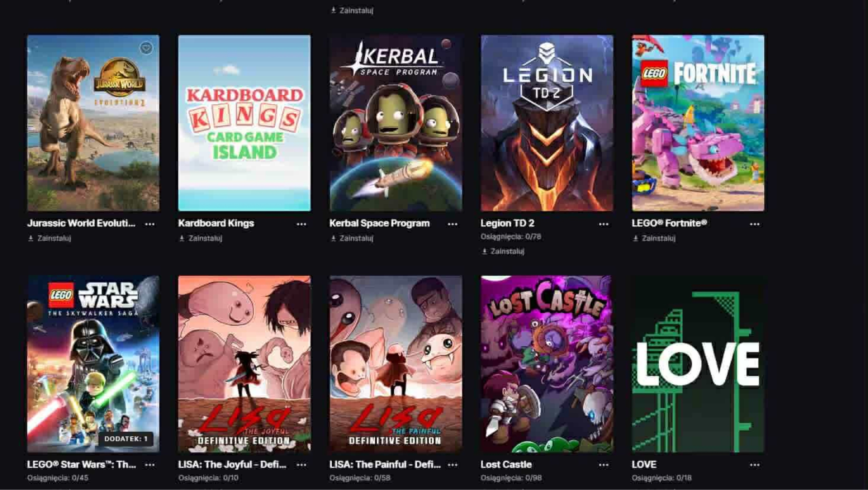Install LEGO Fortnite via Zainstaluj link
Image resolution: width=868 pixels, height=490 pixels.
[654, 238]
